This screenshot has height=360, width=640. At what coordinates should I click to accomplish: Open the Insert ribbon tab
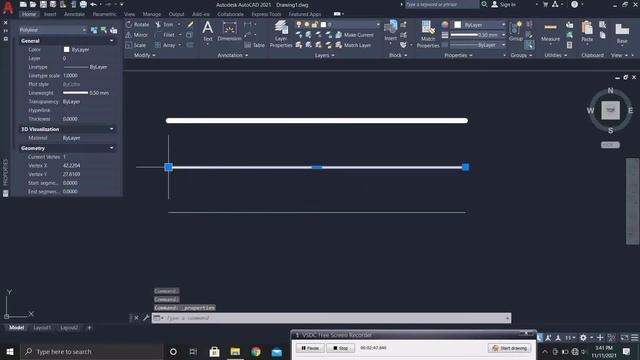pyautogui.click(x=50, y=14)
